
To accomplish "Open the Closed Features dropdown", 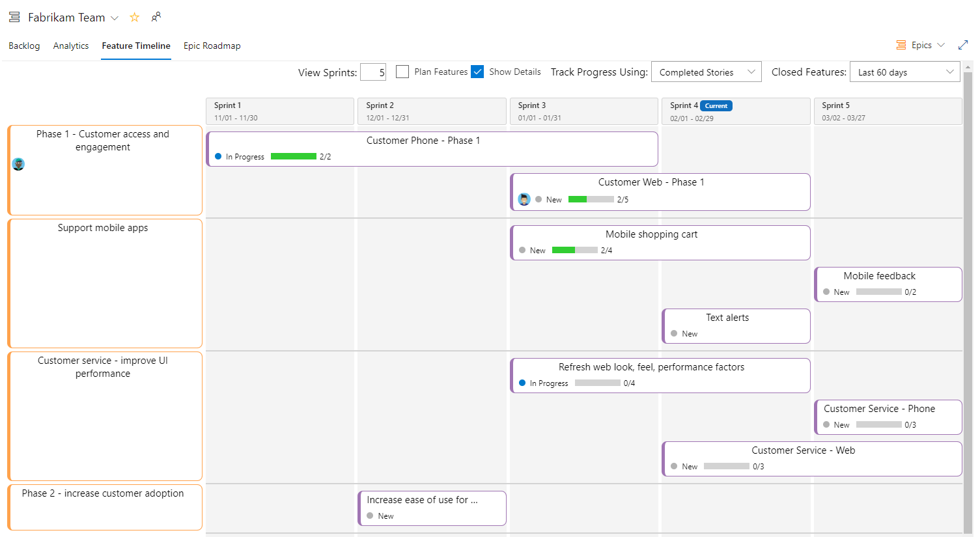I will pos(904,72).
